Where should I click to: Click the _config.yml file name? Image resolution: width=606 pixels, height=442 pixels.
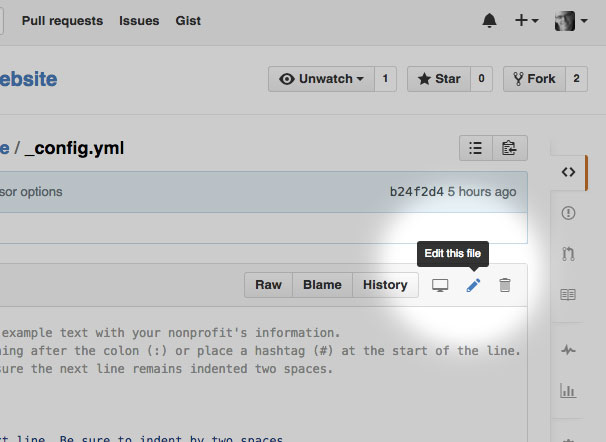point(75,148)
